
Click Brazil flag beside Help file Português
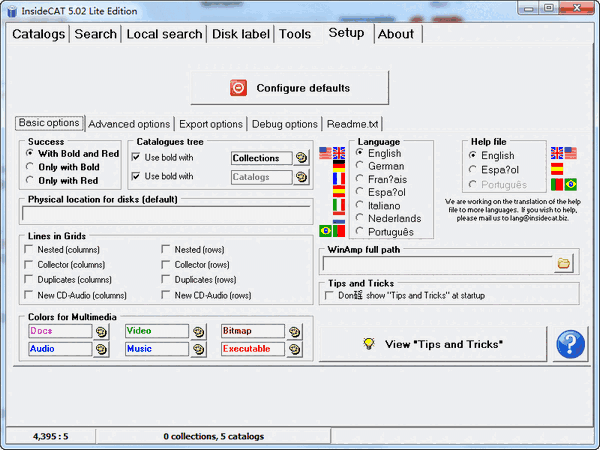[x=571, y=184]
